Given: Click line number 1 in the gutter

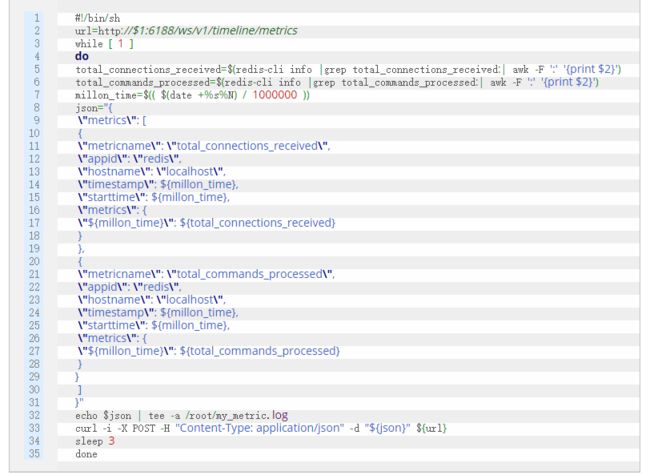Looking at the screenshot, I should click(x=37, y=18).
